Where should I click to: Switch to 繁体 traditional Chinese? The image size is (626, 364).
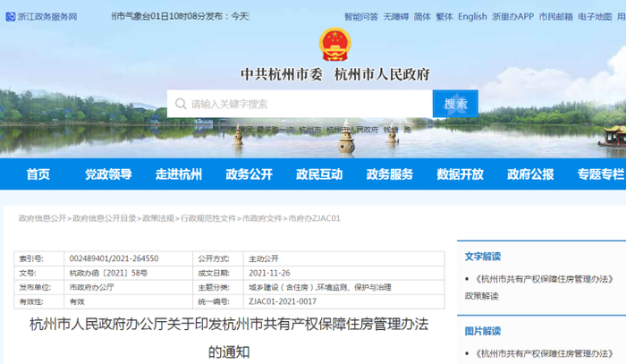tap(444, 17)
